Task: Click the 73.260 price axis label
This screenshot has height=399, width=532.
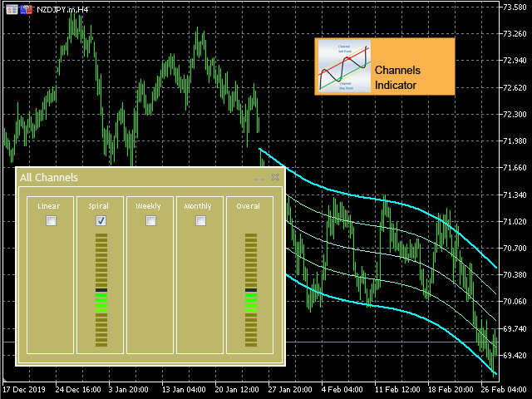Action: pyautogui.click(x=515, y=33)
